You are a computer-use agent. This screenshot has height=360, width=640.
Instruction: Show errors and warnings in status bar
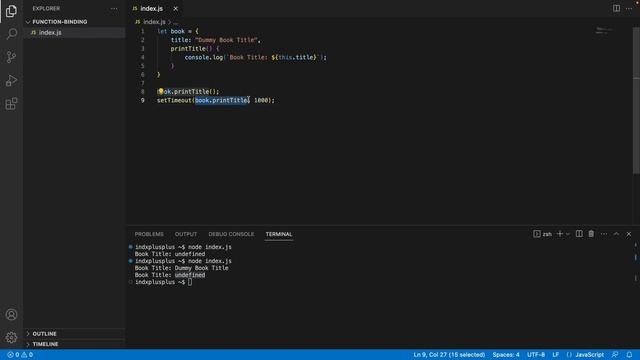point(20,355)
